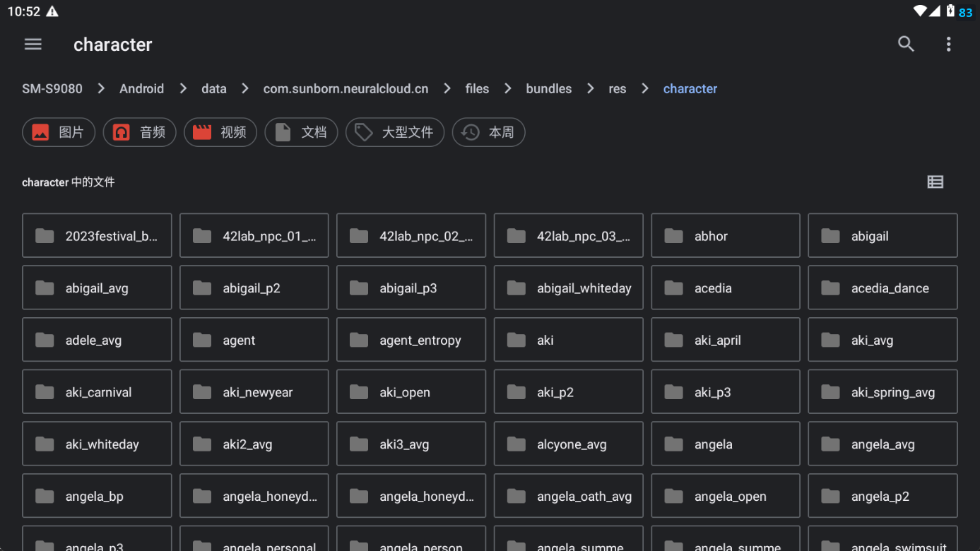Open the abigail folder
This screenshot has height=551, width=980.
pos(882,236)
